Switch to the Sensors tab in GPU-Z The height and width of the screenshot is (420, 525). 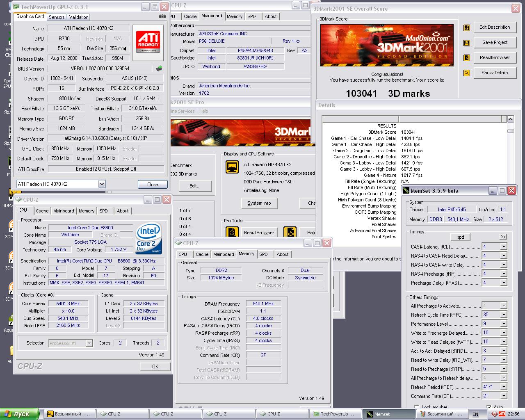coord(57,17)
